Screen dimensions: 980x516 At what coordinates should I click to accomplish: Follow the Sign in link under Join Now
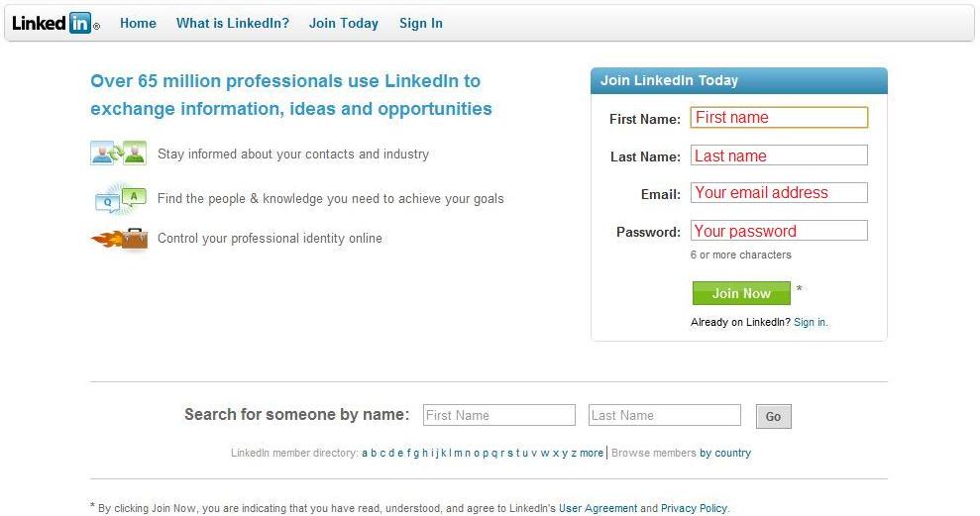pyautogui.click(x=811, y=322)
